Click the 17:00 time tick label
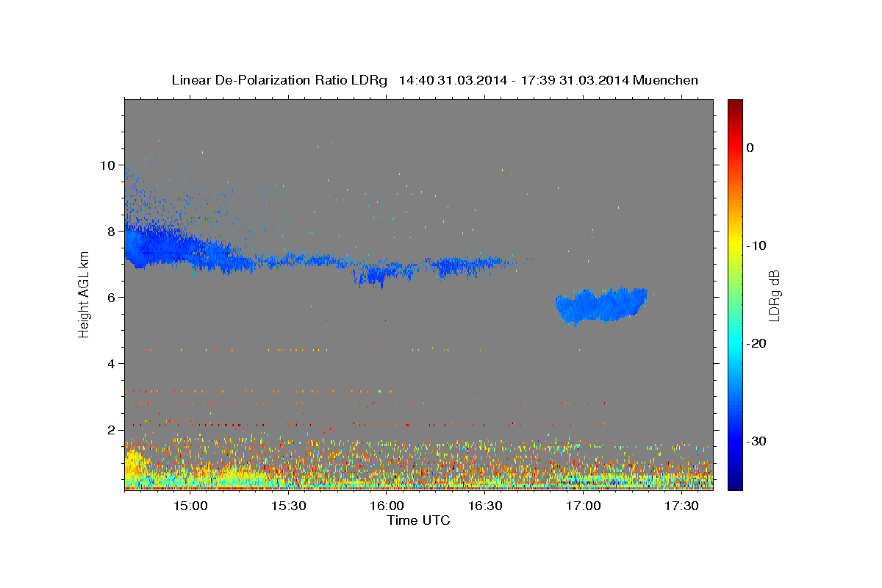 click(584, 506)
